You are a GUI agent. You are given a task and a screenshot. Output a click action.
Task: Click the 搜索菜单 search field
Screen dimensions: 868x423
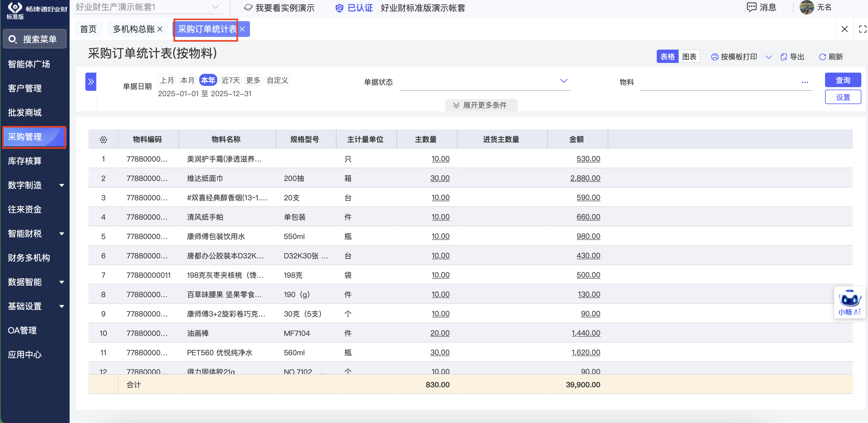(35, 39)
